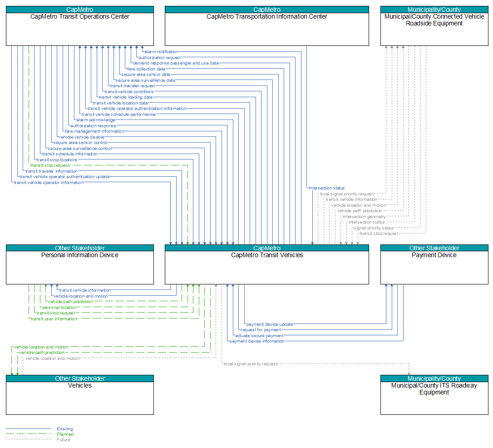The height and width of the screenshot is (448, 493).
Task: Click gray 'vehicle path prediction' label
Action: pyautogui.click(x=360, y=211)
